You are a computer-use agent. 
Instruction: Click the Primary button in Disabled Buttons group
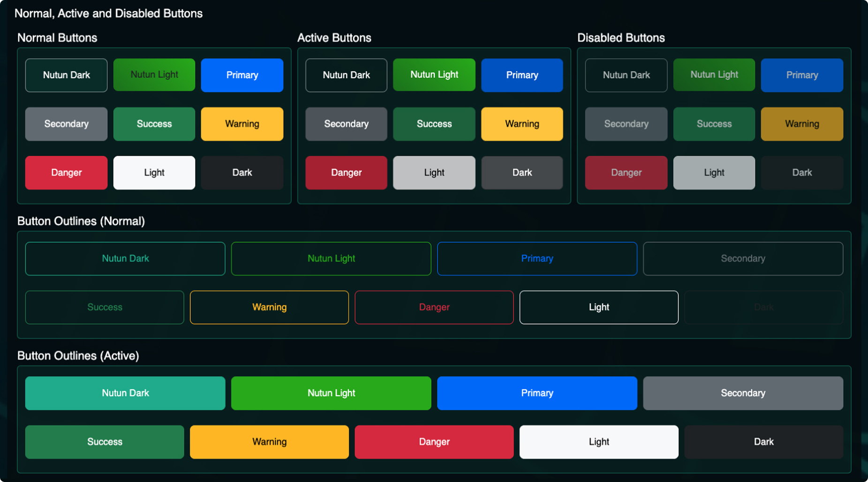pyautogui.click(x=802, y=75)
